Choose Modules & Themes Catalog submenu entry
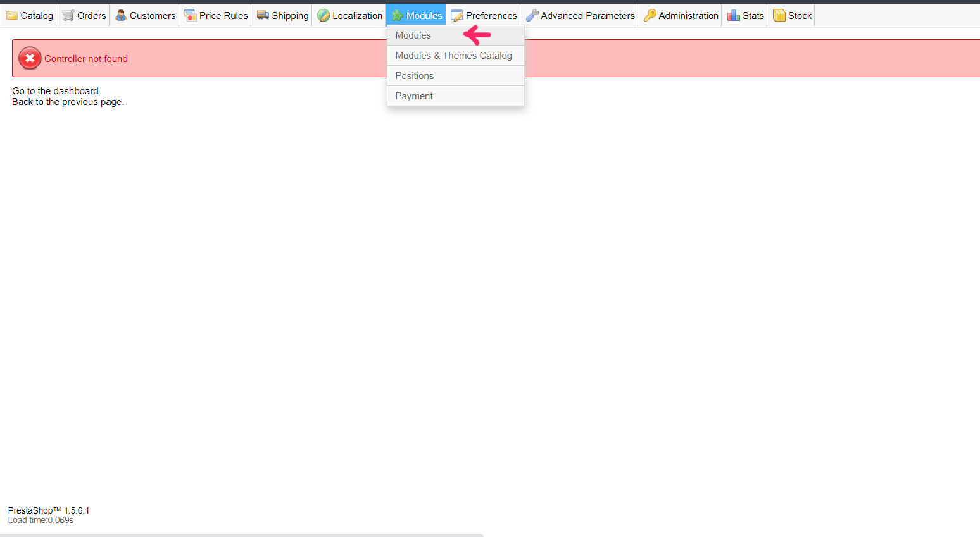The image size is (980, 537). coord(455,56)
